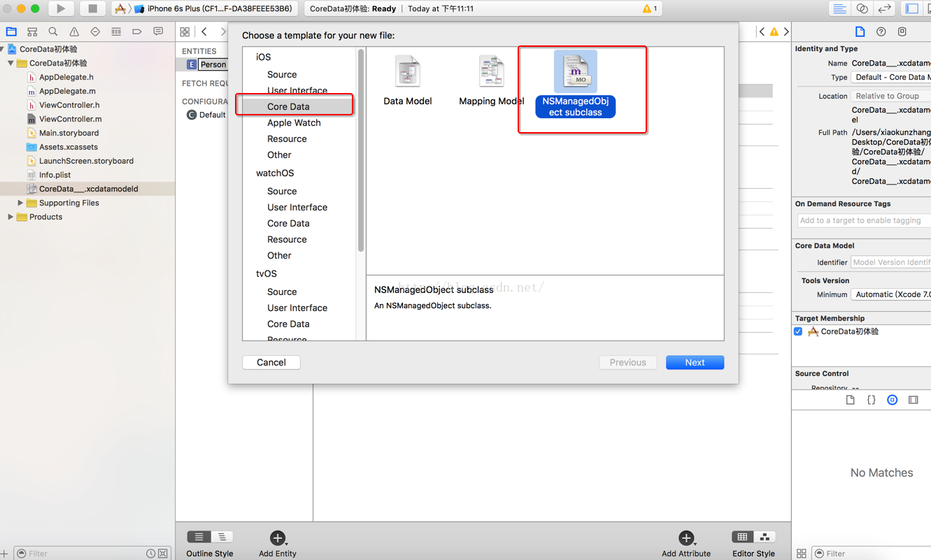Uncheck CoreData初体验 target membership
Image resolution: width=931 pixels, height=560 pixels.
(x=798, y=331)
